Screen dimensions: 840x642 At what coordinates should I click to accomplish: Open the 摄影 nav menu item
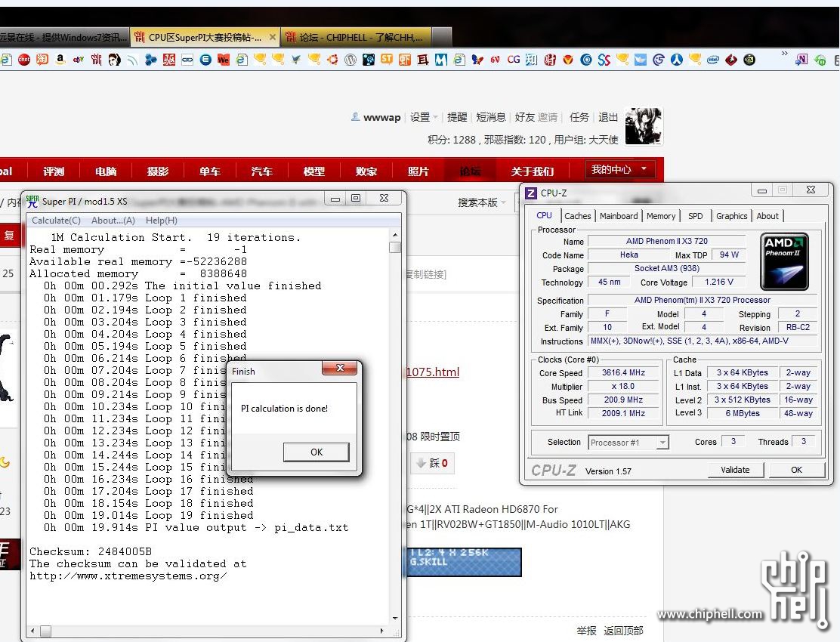tap(157, 171)
